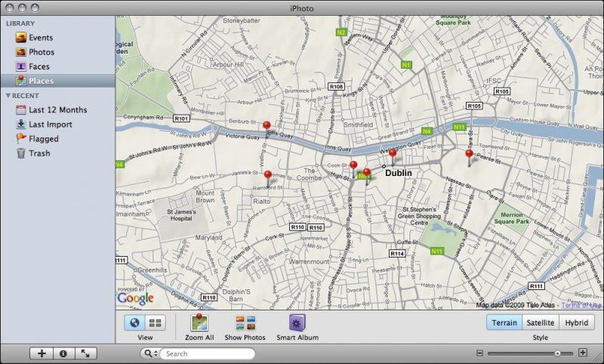Open the Last 12 Months album
The image size is (604, 364).
tap(57, 110)
